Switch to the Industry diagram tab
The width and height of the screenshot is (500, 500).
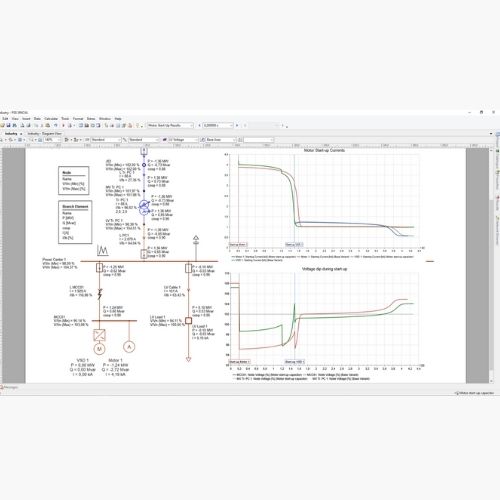11,134
